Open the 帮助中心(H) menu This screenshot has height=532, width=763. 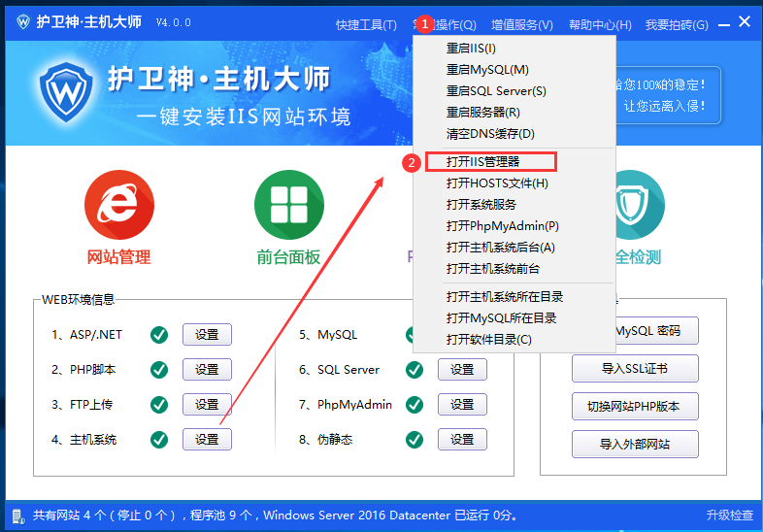(x=599, y=24)
